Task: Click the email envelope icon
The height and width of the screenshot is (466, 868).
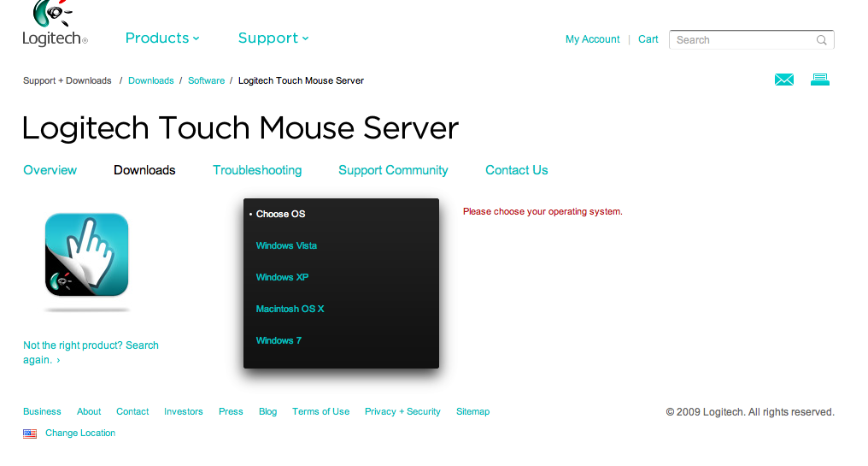Action: (784, 80)
